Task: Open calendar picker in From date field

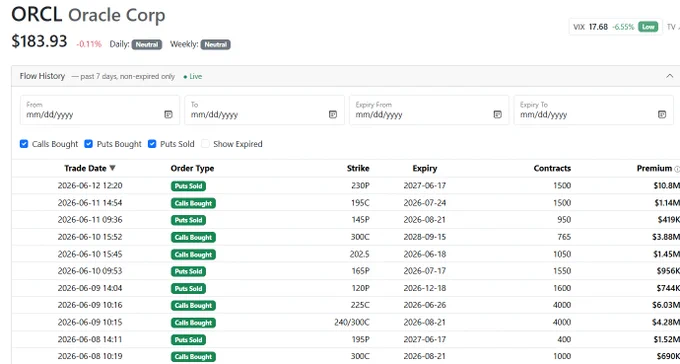Action: tap(168, 115)
